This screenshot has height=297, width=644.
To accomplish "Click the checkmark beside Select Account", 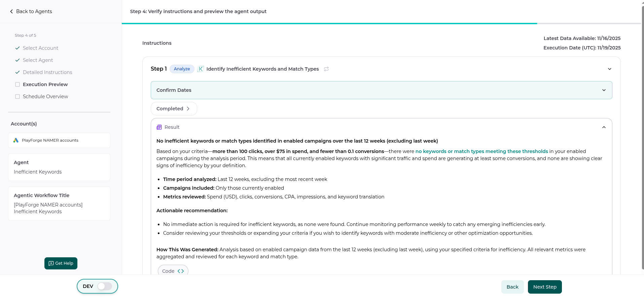I will tap(17, 48).
